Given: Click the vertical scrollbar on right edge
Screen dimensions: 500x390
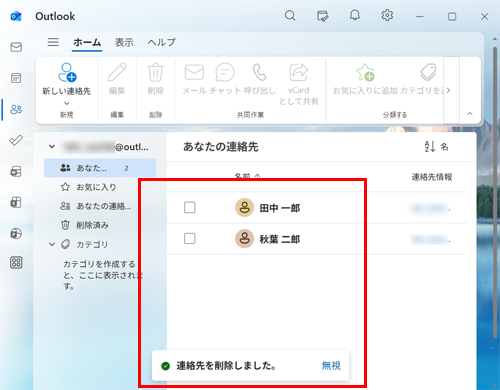Looking at the screenshot, I should point(495,193).
